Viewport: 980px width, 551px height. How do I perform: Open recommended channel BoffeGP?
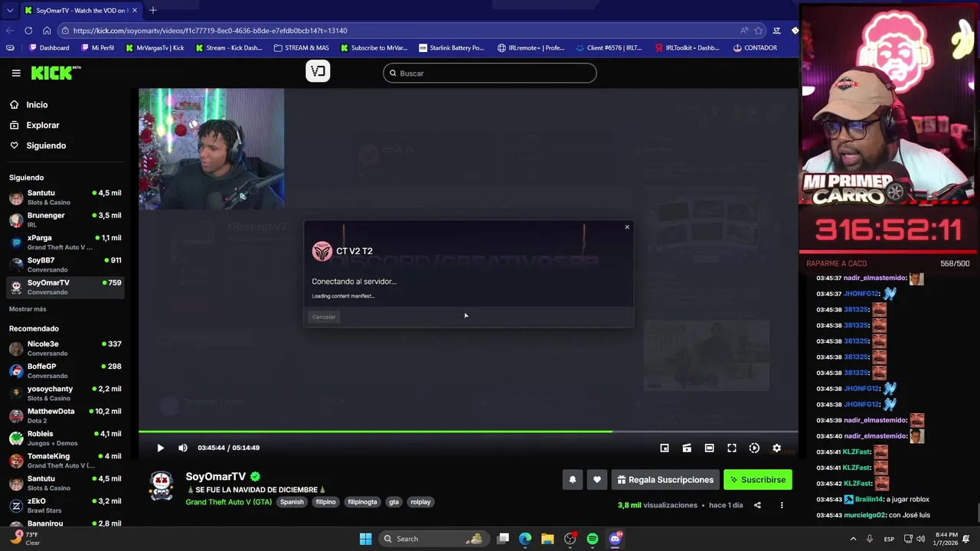click(66, 370)
